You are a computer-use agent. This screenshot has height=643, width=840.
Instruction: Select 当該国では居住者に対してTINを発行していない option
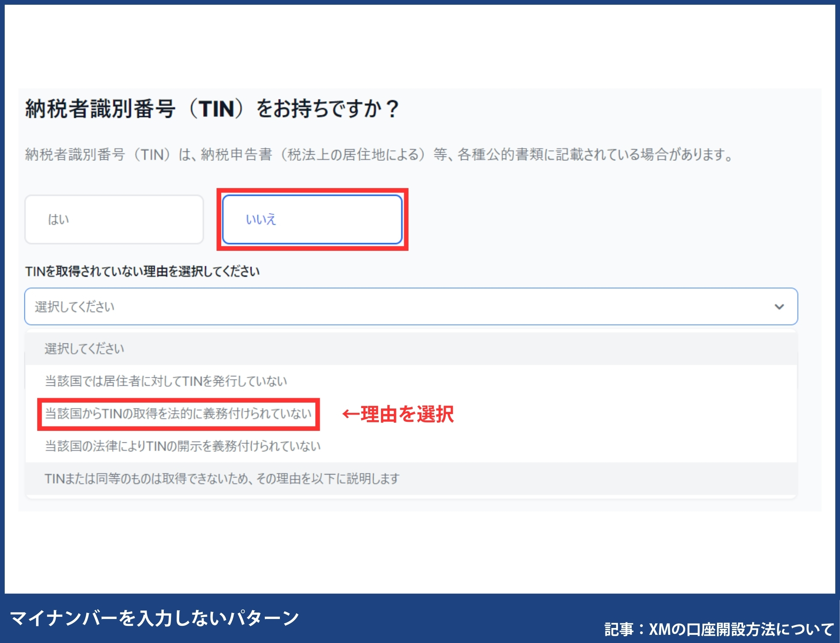click(x=411, y=381)
